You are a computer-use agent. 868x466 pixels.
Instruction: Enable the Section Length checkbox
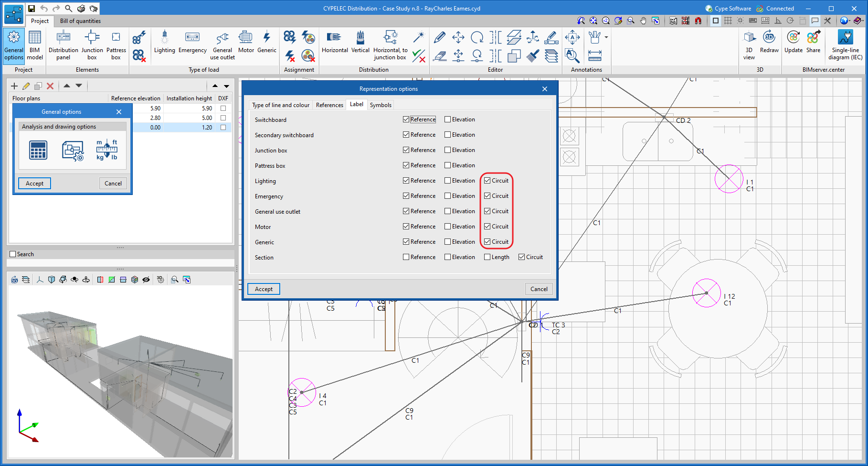(x=487, y=257)
